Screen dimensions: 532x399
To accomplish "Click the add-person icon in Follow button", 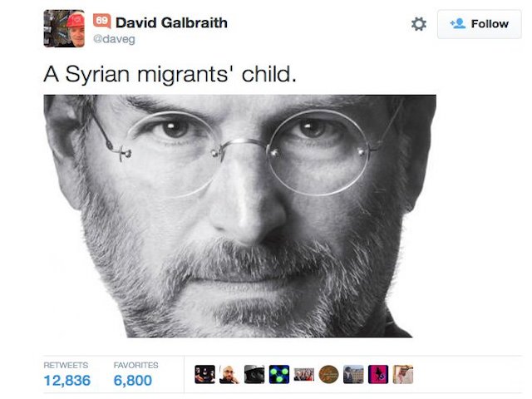I will (458, 24).
